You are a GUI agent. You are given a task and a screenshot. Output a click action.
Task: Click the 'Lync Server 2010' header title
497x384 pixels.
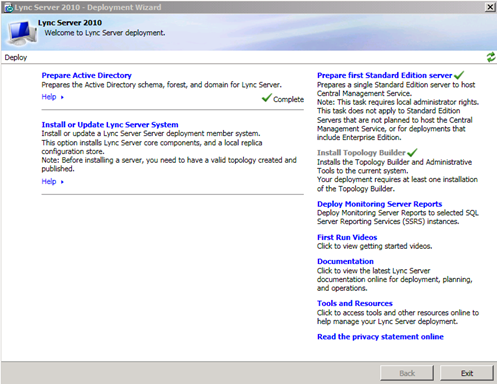70,23
